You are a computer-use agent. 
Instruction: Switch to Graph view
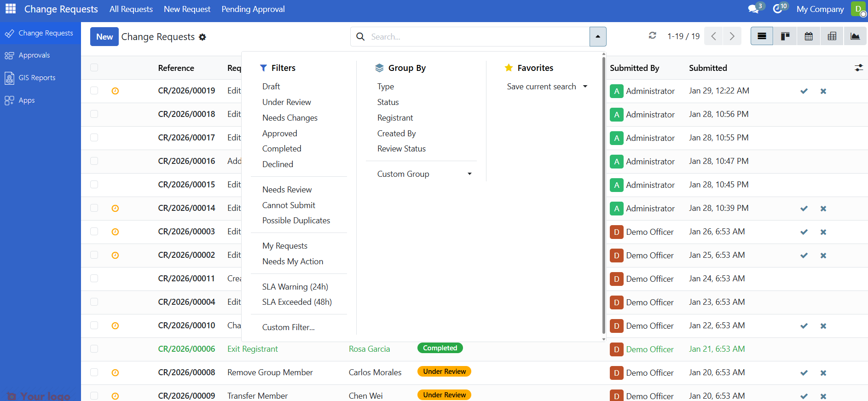point(855,36)
